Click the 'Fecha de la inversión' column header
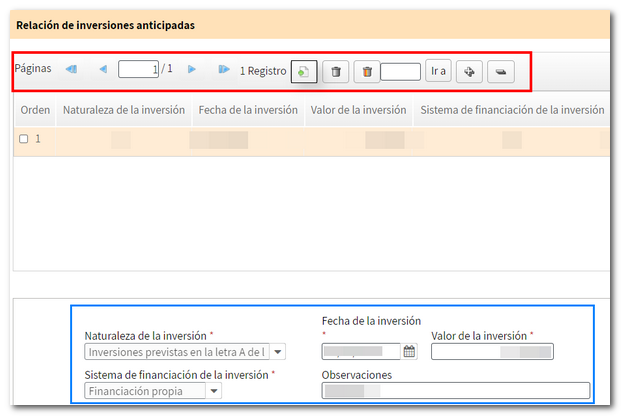The width and height of the screenshot is (621, 416). (x=248, y=110)
